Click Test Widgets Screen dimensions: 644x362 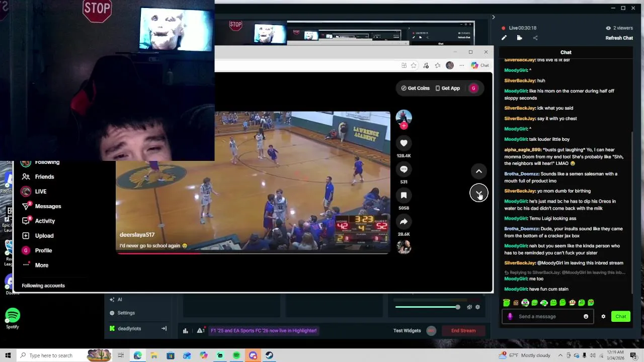click(x=407, y=331)
